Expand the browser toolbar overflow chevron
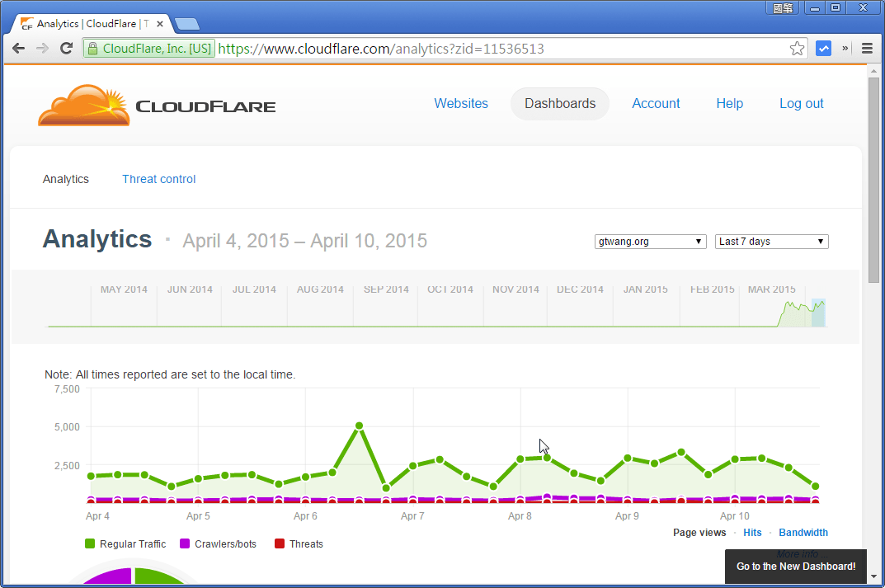The width and height of the screenshot is (885, 588). pyautogui.click(x=844, y=48)
